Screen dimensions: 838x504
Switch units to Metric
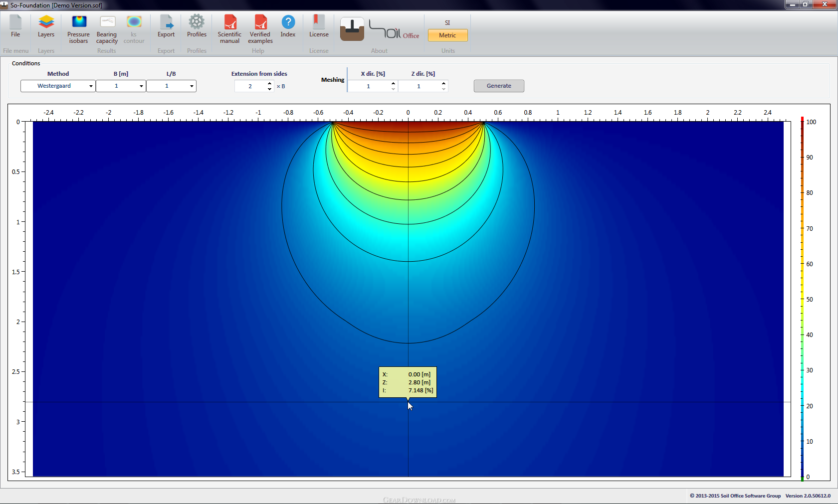447,35
